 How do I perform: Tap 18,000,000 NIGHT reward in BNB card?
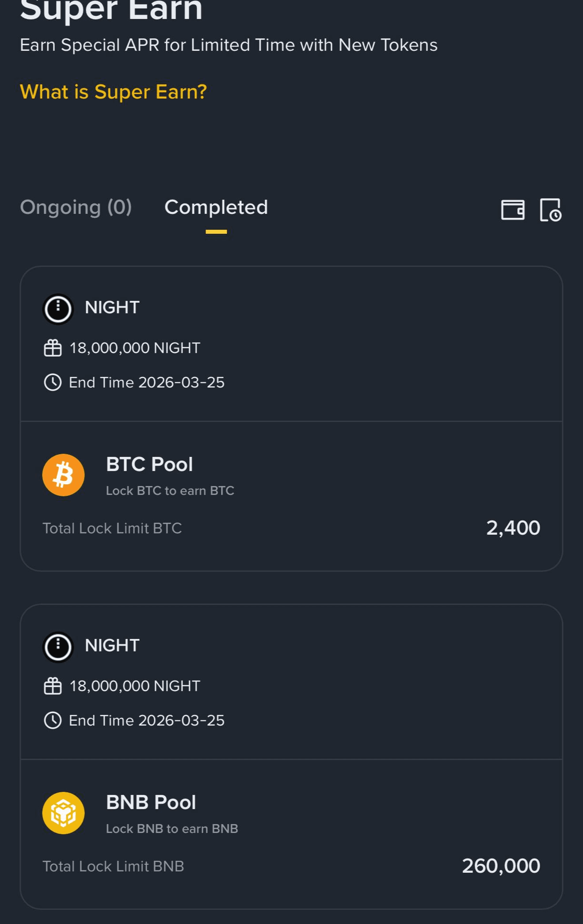coord(135,686)
